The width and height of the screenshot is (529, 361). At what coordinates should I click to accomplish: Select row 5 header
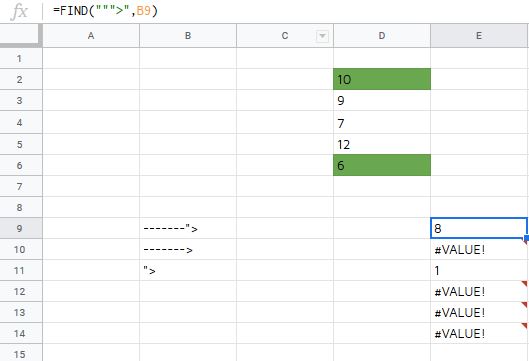pos(20,144)
